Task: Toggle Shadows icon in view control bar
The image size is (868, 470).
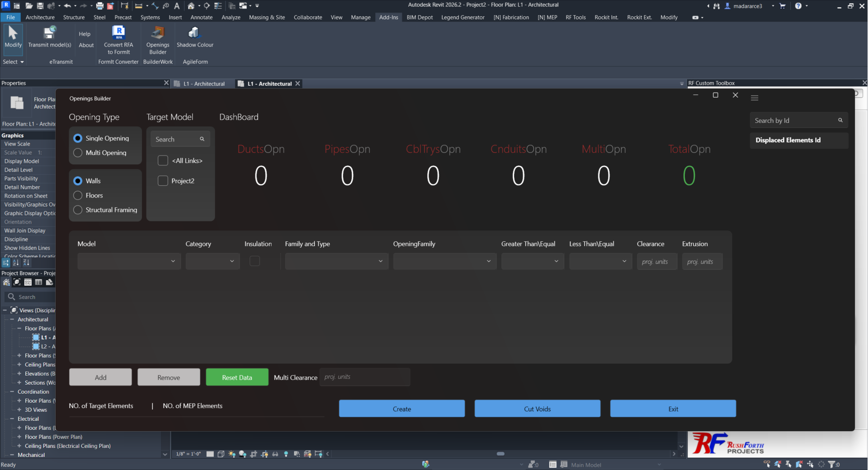Action: (243, 454)
